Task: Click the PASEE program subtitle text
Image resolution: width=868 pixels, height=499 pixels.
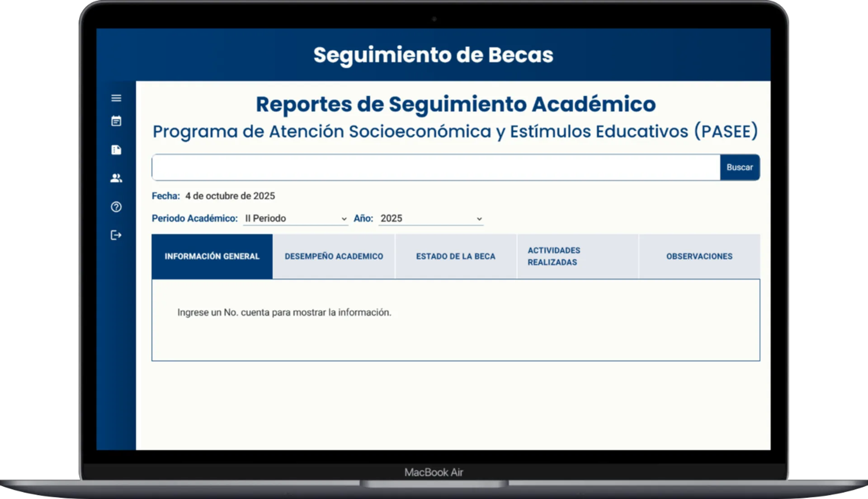Action: pyautogui.click(x=455, y=132)
